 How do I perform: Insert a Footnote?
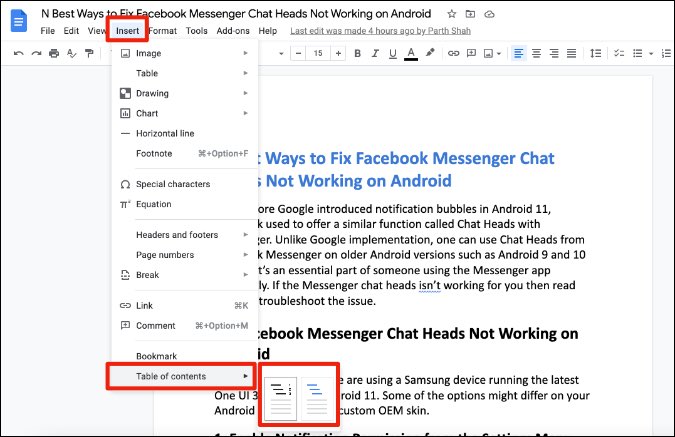tap(184, 154)
